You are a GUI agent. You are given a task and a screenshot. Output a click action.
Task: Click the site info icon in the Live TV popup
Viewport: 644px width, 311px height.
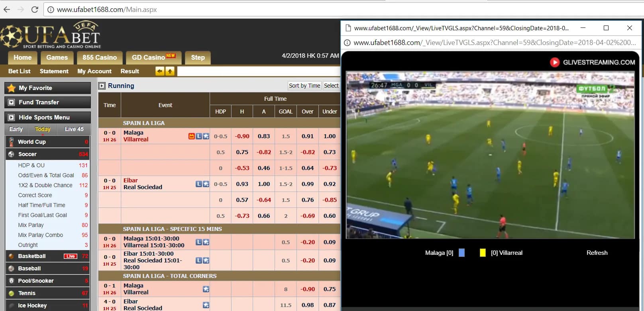[x=347, y=43]
